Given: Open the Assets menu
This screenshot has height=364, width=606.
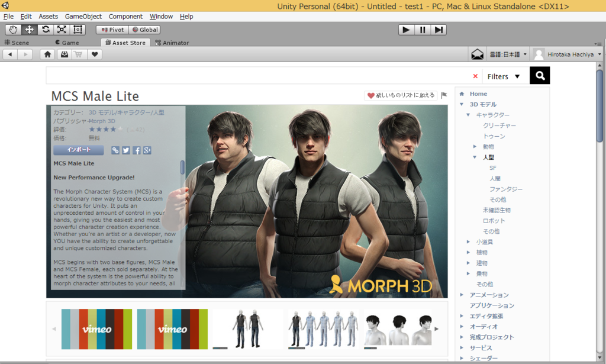Looking at the screenshot, I should 48,16.
